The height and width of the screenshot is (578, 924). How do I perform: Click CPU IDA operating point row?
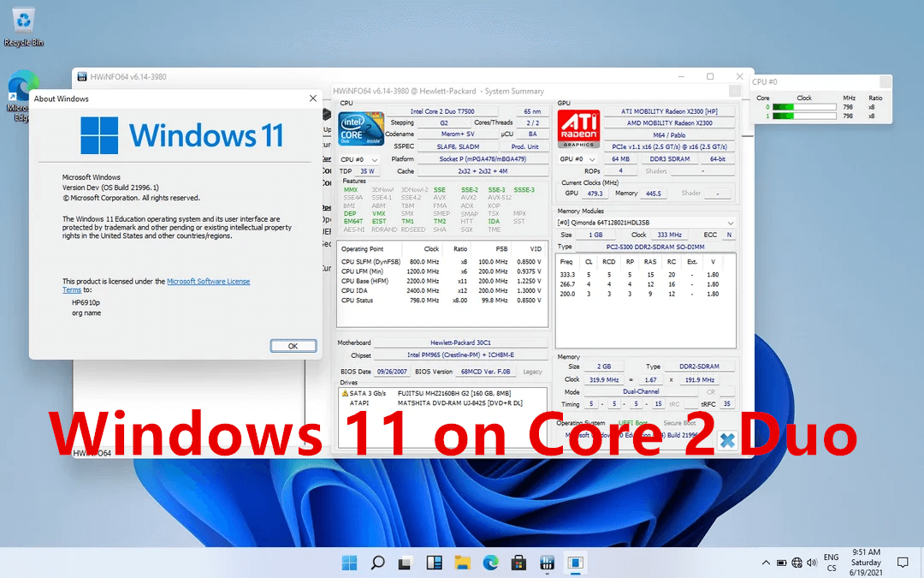coord(441,291)
